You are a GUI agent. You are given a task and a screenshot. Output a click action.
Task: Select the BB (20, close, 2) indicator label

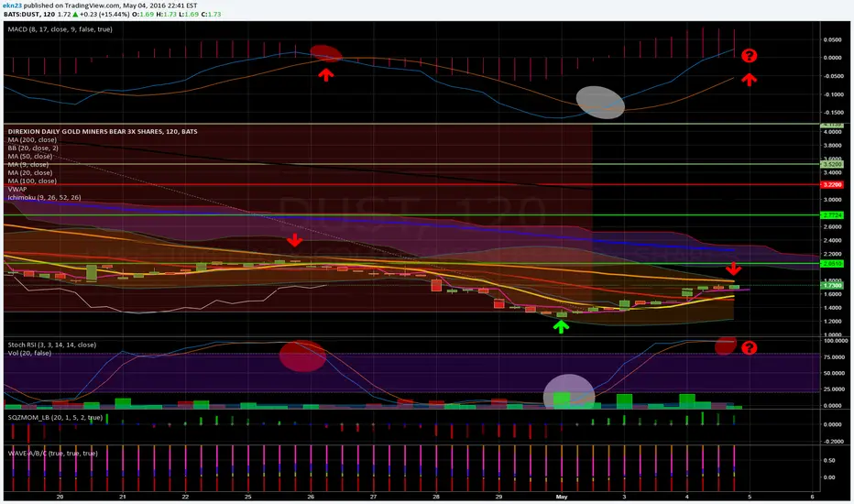click(x=33, y=148)
